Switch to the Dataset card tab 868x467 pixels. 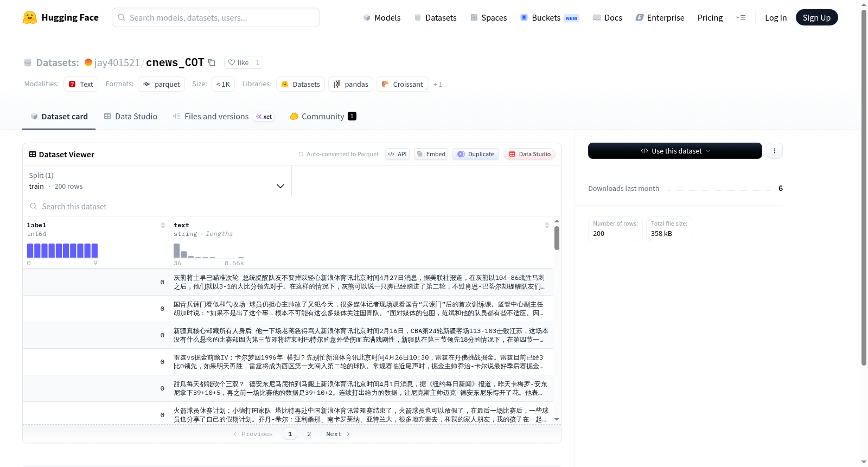59,116
